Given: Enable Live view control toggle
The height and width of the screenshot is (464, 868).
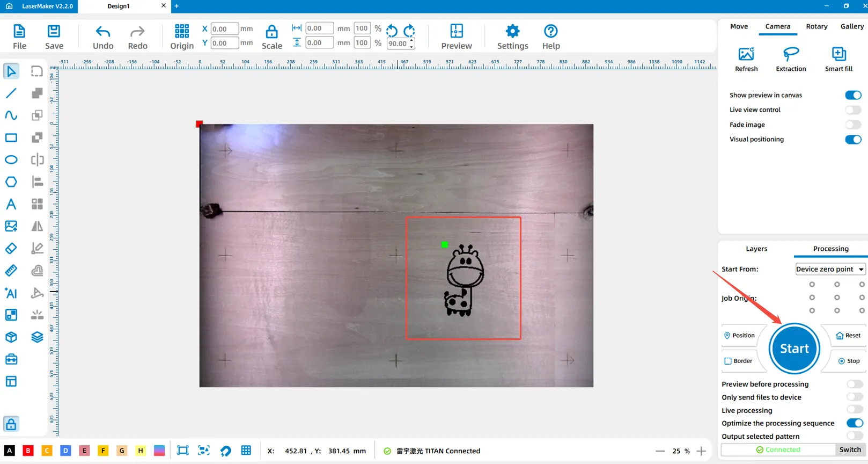Looking at the screenshot, I should pyautogui.click(x=852, y=110).
